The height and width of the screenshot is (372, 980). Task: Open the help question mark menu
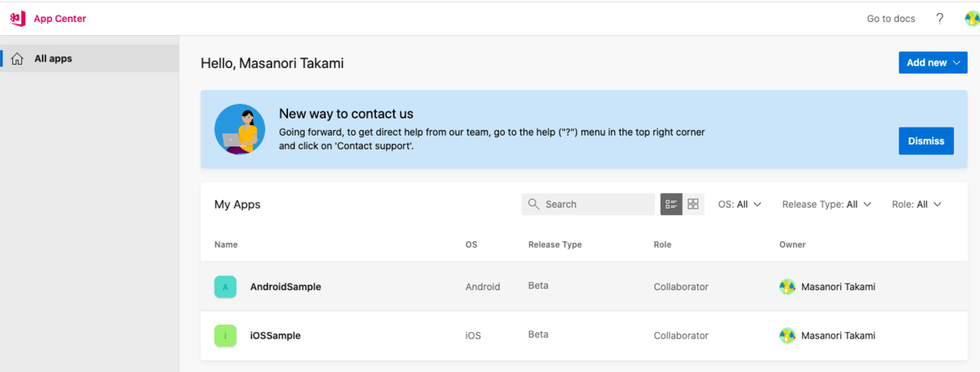click(x=940, y=19)
